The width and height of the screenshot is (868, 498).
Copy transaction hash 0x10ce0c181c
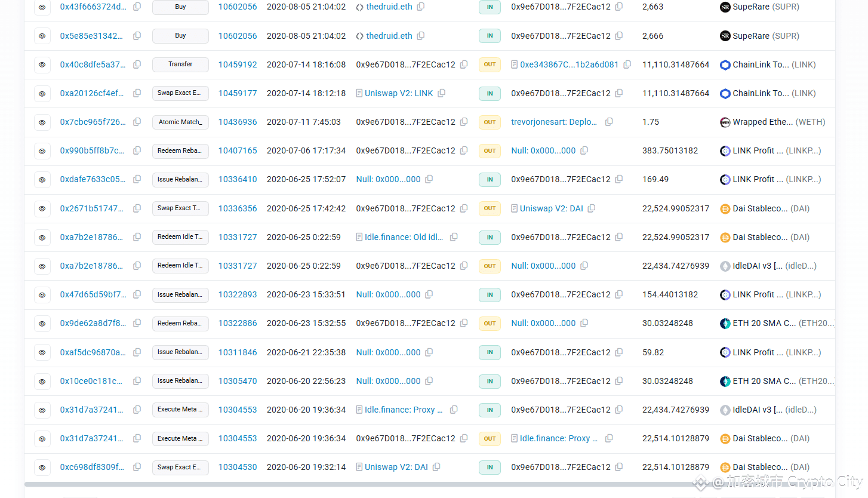tap(137, 381)
